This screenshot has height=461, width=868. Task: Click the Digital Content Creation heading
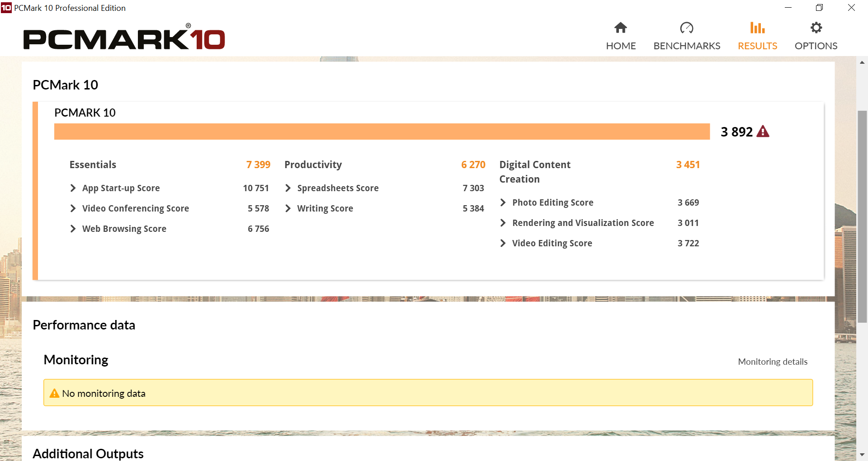click(x=535, y=172)
